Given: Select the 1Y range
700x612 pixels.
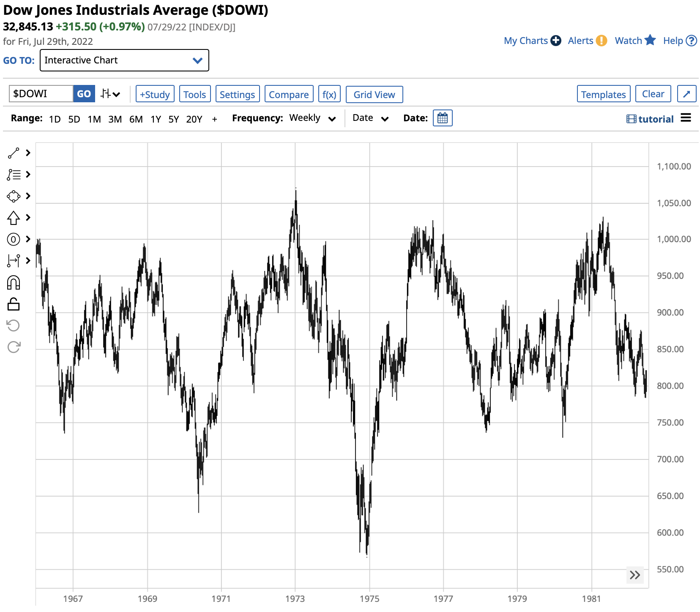Looking at the screenshot, I should (x=156, y=119).
